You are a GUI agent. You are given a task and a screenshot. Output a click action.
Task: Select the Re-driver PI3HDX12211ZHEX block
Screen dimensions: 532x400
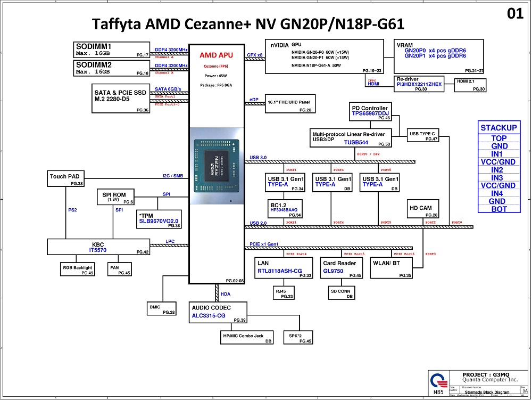(419, 84)
